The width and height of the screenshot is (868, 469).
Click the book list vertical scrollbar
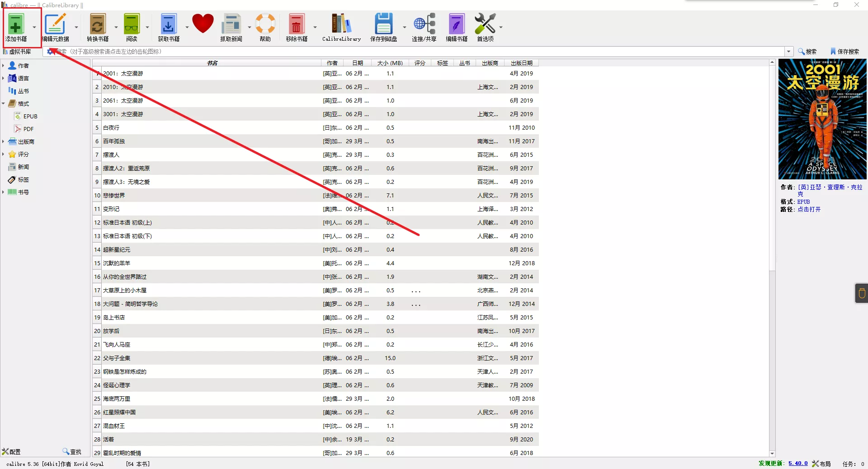coord(772,181)
